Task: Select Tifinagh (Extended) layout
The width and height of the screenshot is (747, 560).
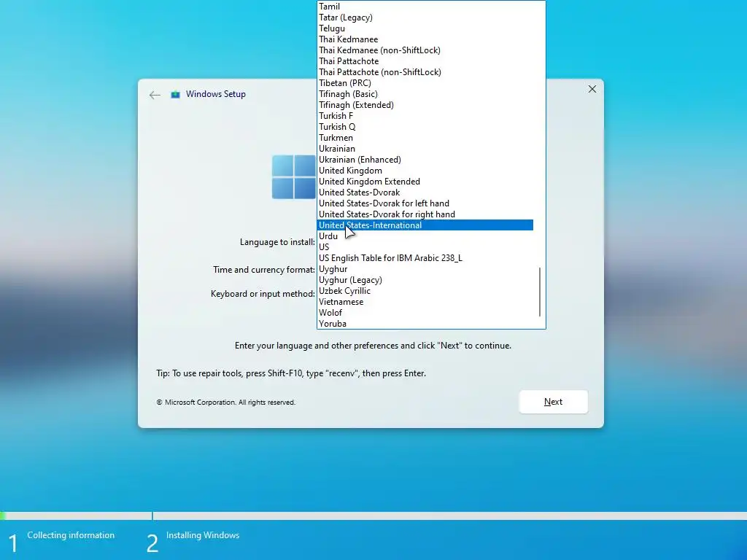Action: coord(425,105)
